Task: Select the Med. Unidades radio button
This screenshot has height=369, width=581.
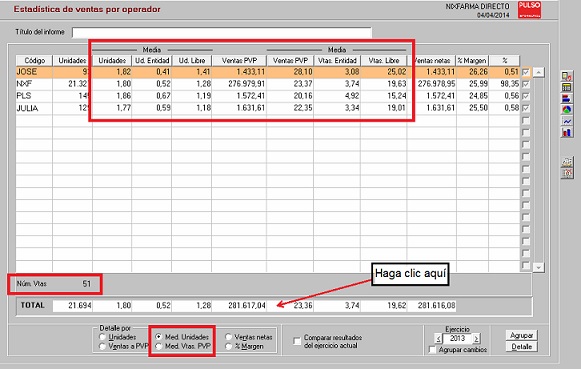Action: click(159, 337)
